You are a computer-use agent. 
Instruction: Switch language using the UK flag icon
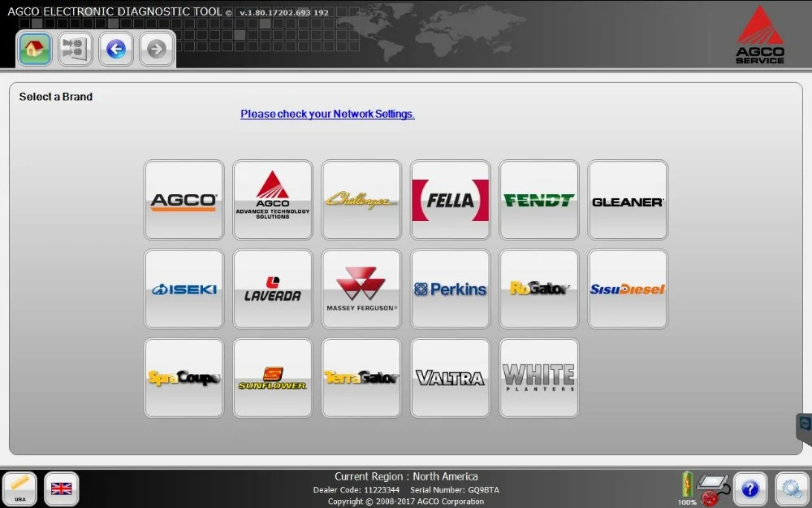[x=61, y=488]
